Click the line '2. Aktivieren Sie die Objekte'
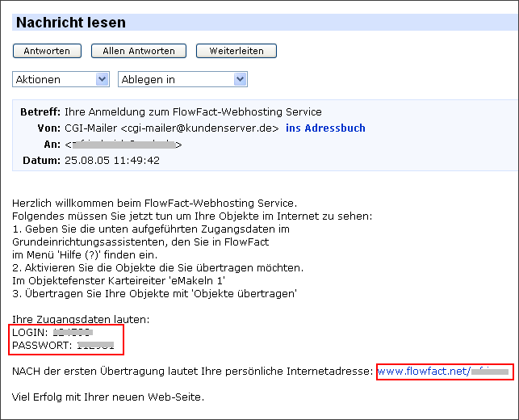Viewport: 519px width, 420px height. click(x=158, y=267)
